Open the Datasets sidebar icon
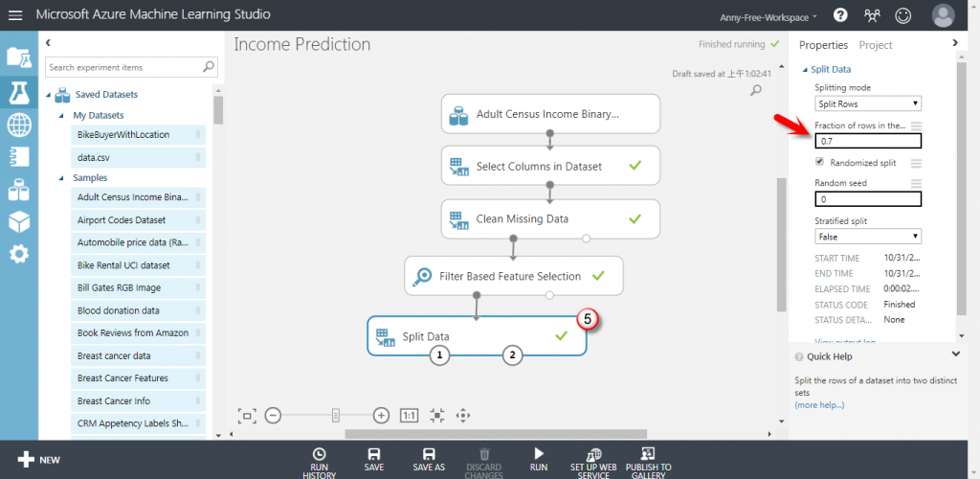 [x=19, y=189]
